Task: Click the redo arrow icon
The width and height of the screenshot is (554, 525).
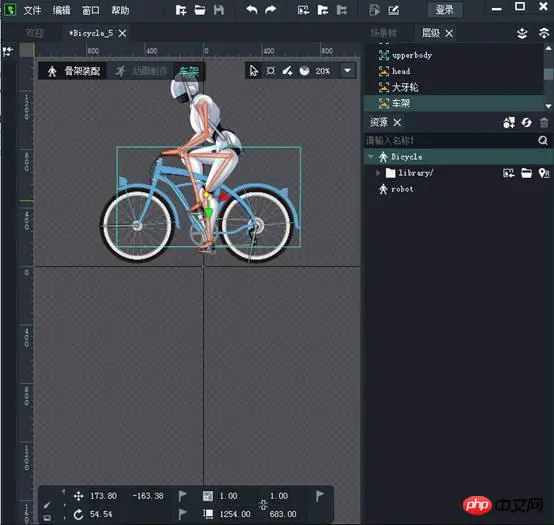Action: pyautogui.click(x=271, y=10)
